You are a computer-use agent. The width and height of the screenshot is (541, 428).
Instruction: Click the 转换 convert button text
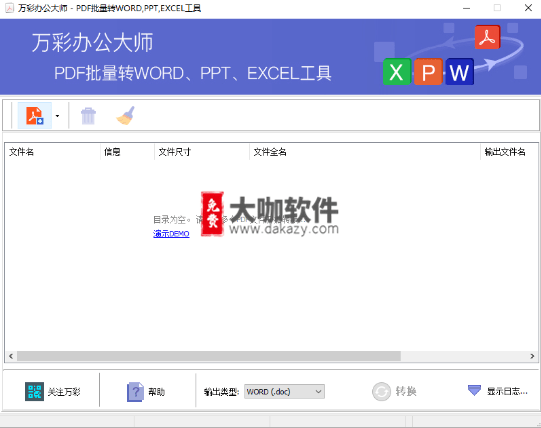pyautogui.click(x=406, y=391)
